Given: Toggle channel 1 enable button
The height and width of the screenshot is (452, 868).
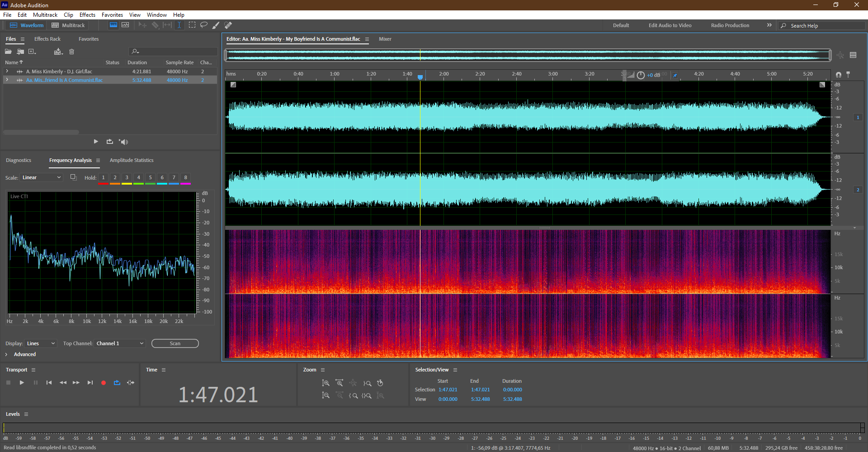Looking at the screenshot, I should (858, 117).
